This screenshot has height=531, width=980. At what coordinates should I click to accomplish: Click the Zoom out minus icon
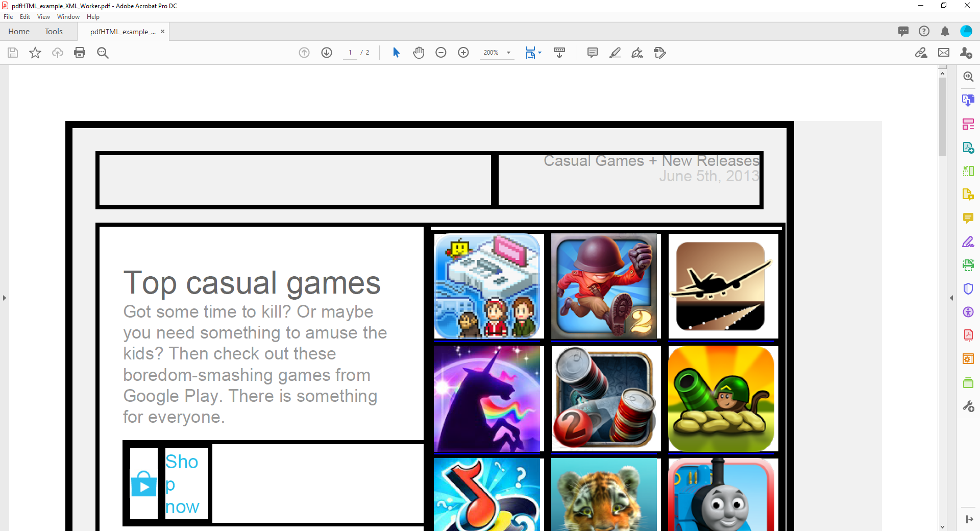pos(441,53)
